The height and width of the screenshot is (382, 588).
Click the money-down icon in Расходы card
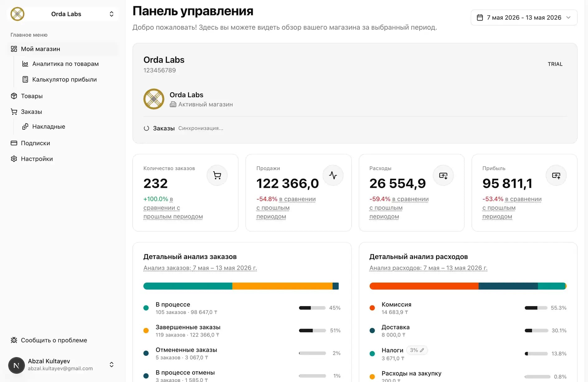(443, 175)
